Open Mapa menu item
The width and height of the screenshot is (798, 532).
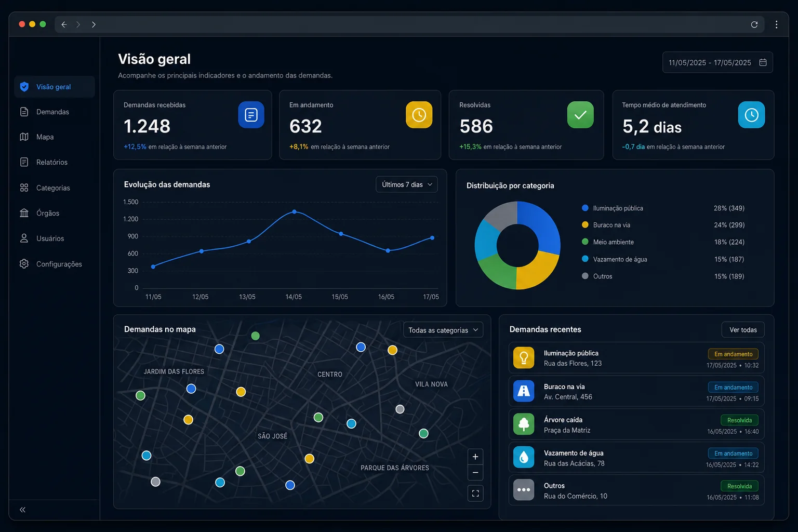[x=55, y=137]
